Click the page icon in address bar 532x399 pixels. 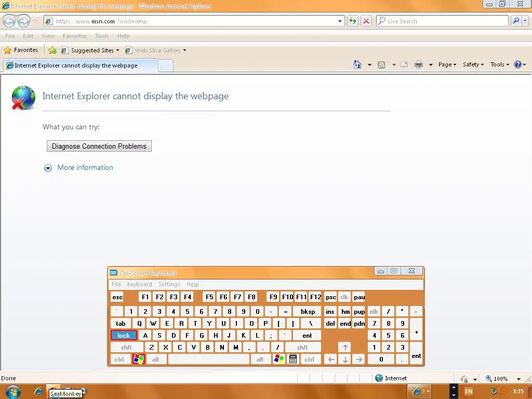[x=49, y=21]
